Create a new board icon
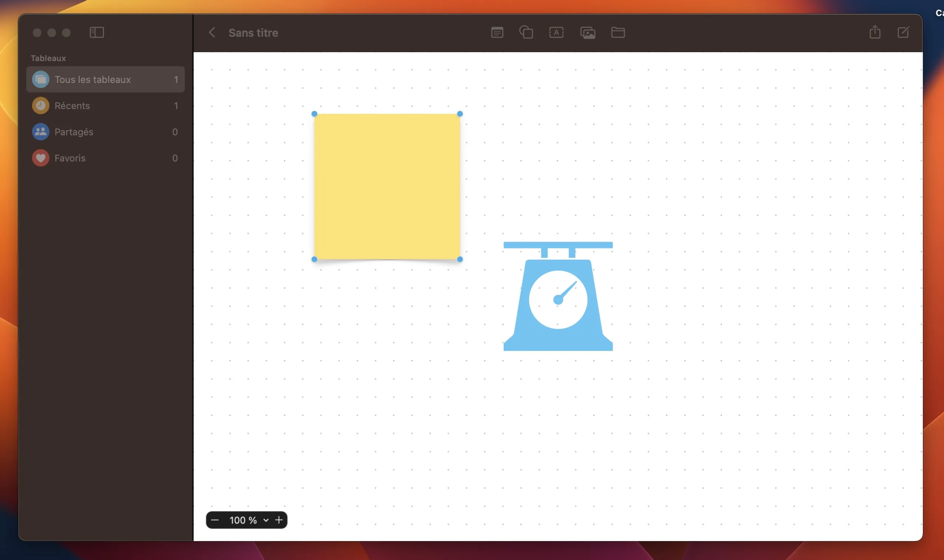This screenshot has height=560, width=944. 903,32
